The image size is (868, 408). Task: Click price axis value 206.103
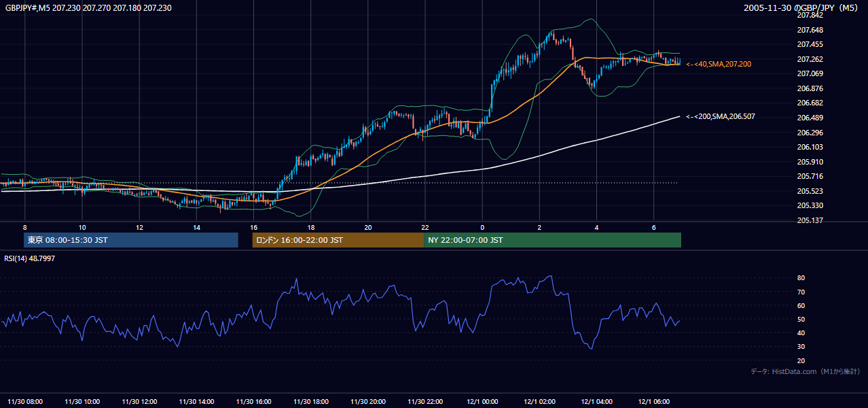[x=810, y=147]
